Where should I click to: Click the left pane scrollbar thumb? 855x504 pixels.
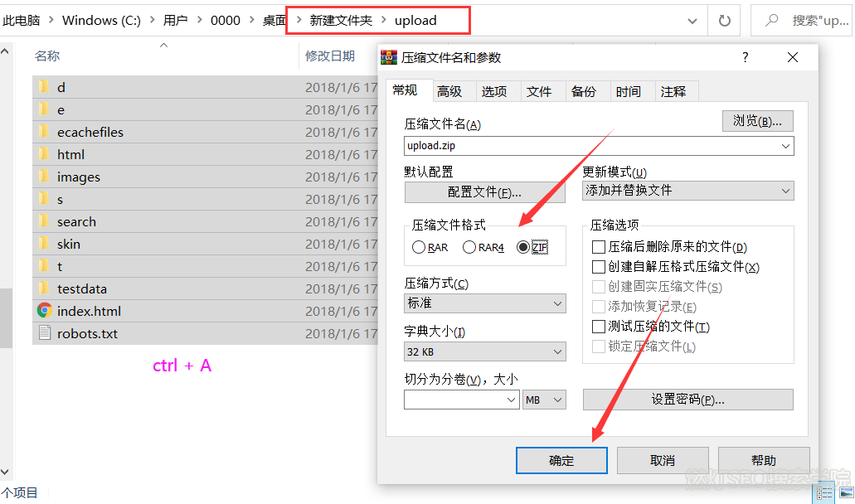tap(6, 317)
